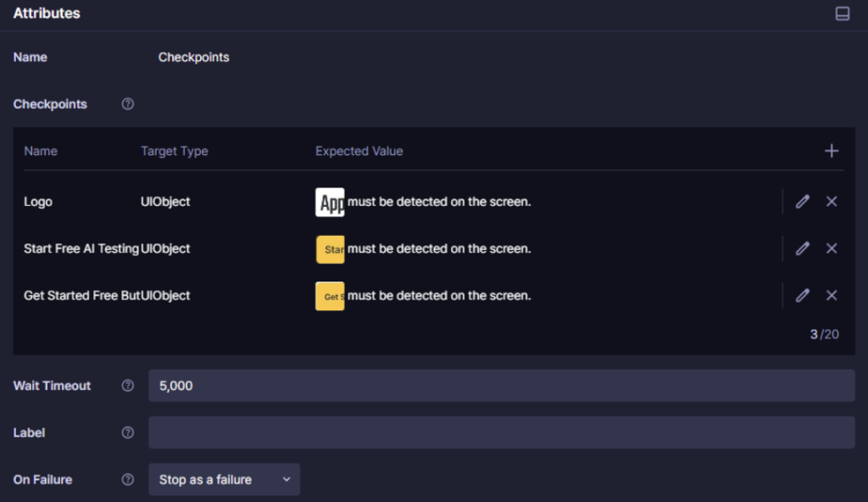Open the On Failure dropdown
This screenshot has height=502, width=868.
pyautogui.click(x=224, y=479)
